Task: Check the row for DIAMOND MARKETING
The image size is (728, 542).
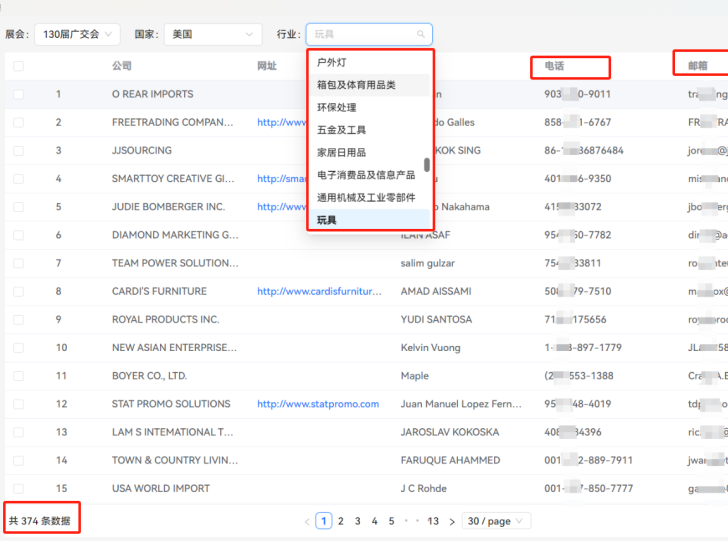Action: click(19, 235)
